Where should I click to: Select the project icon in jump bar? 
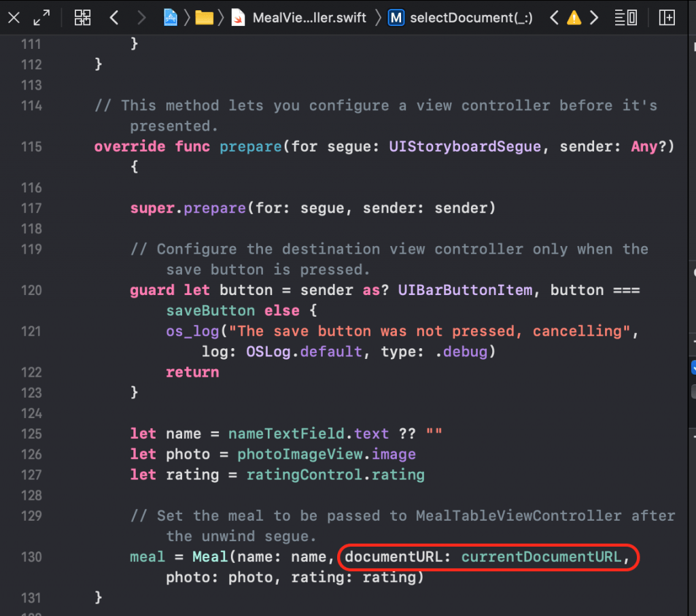171,18
